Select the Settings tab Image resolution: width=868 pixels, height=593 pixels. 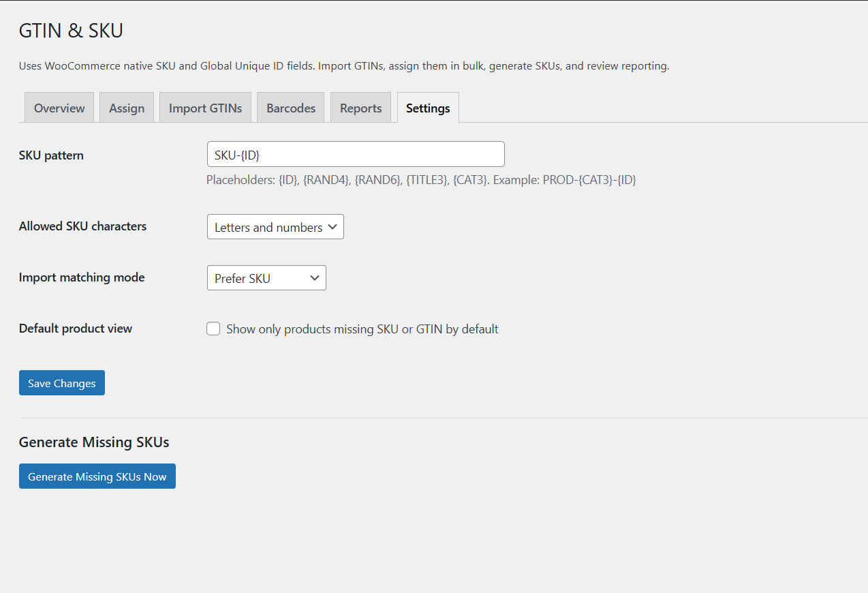tap(427, 108)
